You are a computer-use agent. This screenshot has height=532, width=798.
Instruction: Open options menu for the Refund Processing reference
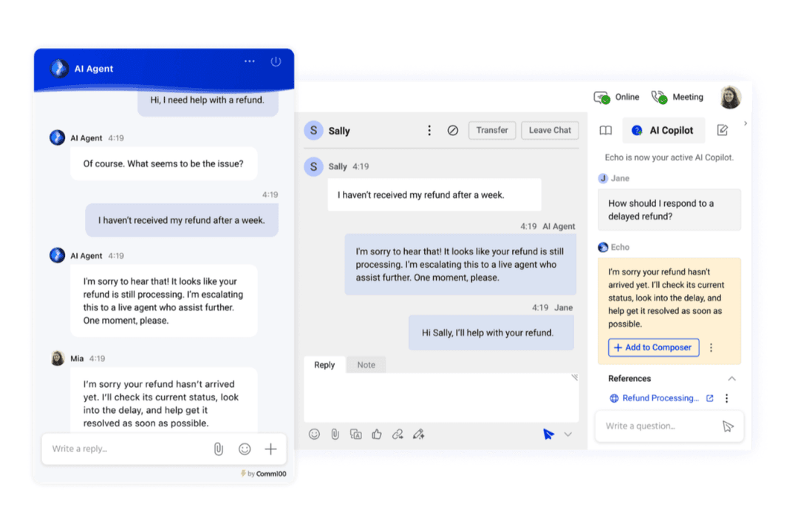click(727, 398)
